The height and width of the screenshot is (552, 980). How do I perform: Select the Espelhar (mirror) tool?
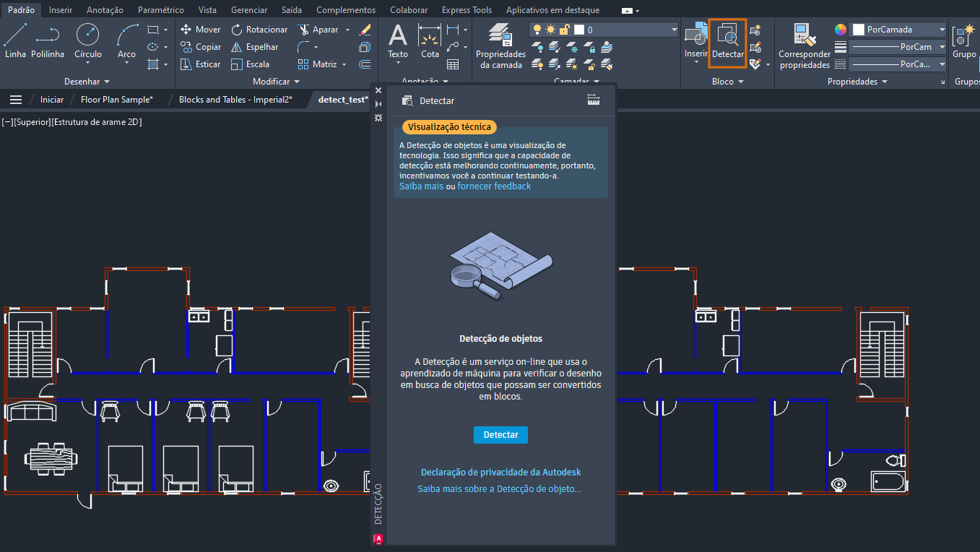click(x=254, y=47)
